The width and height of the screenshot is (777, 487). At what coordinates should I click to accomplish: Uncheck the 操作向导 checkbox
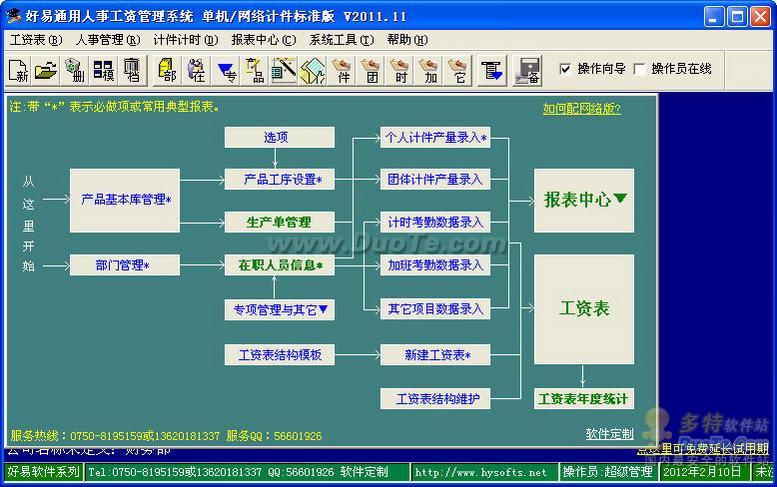[x=566, y=69]
